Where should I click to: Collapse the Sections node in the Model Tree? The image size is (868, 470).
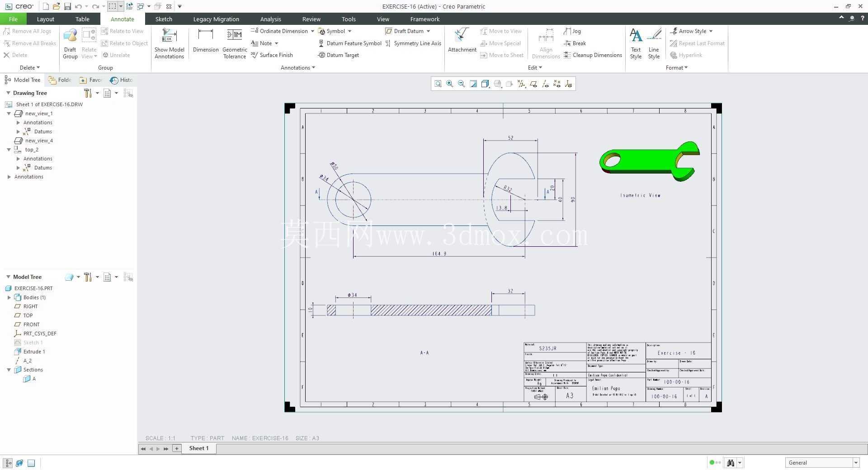pos(9,370)
